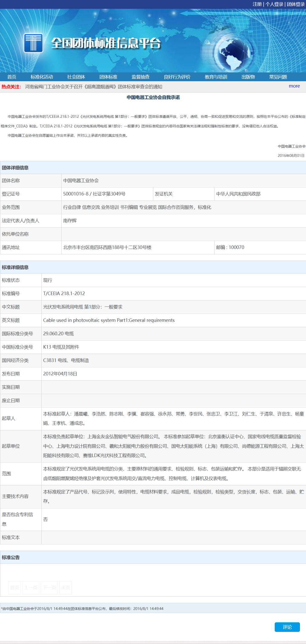This screenshot has width=306, height=644.
Task: Select 社会团体 from the navigation bar
Action: (76, 77)
